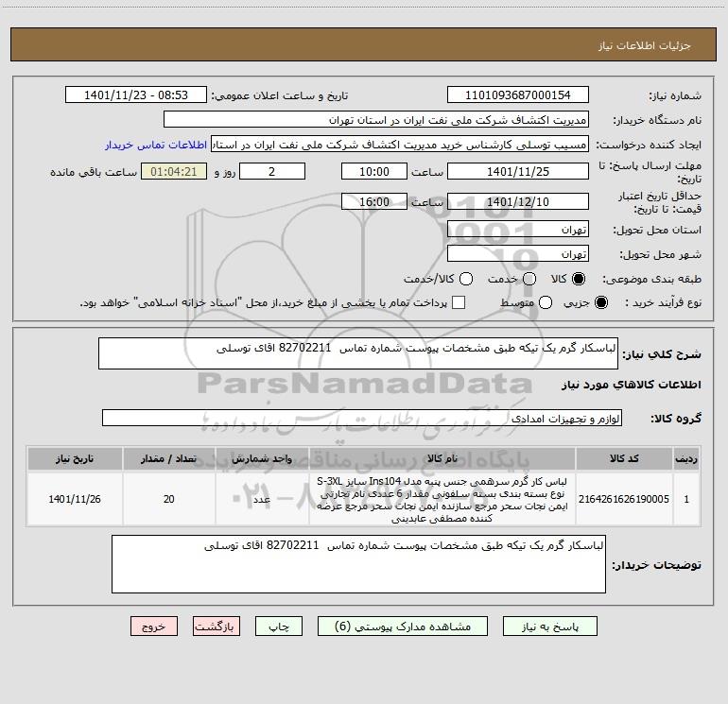Viewport: 728px width, 704px height.
Task: Click the جزئیات اطلاعات نیاز header title
Action: pyautogui.click(x=644, y=45)
